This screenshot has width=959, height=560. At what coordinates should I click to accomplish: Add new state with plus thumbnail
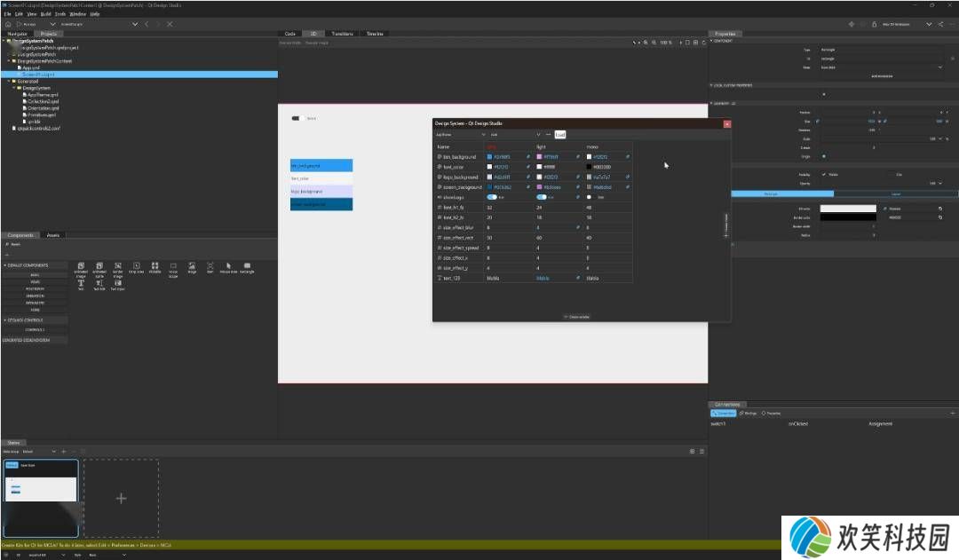121,498
